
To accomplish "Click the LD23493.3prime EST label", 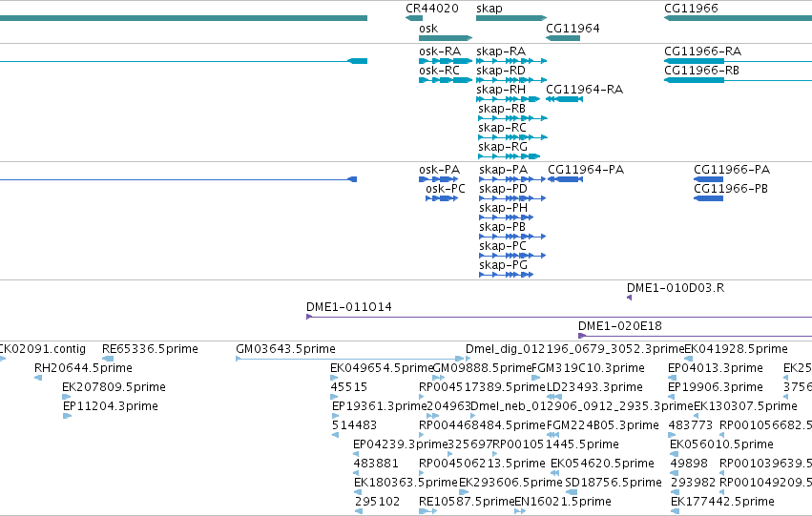I will tap(594, 387).
